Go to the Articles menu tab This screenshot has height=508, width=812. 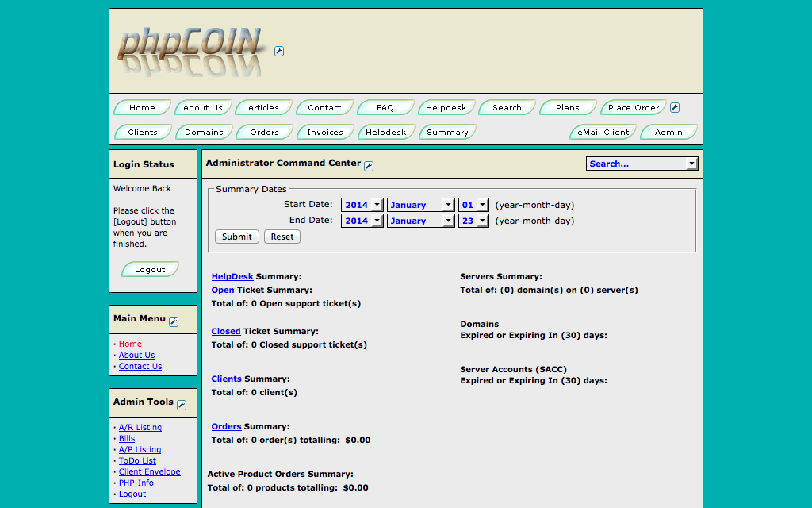point(263,108)
